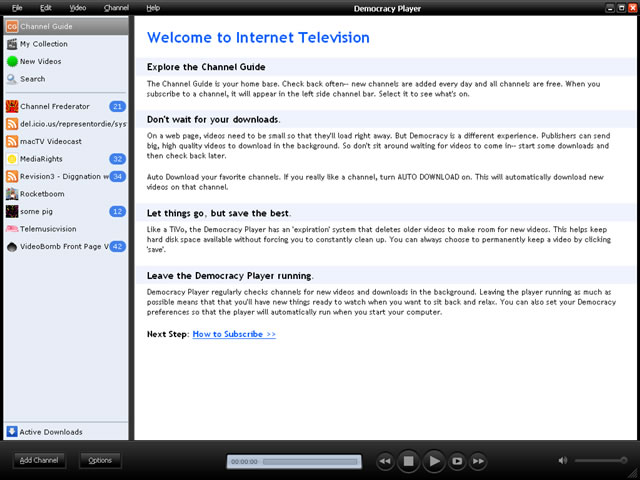Image resolution: width=640 pixels, height=480 pixels.
Task: Click the Revision3 Diggnation RSS icon
Action: [12, 176]
